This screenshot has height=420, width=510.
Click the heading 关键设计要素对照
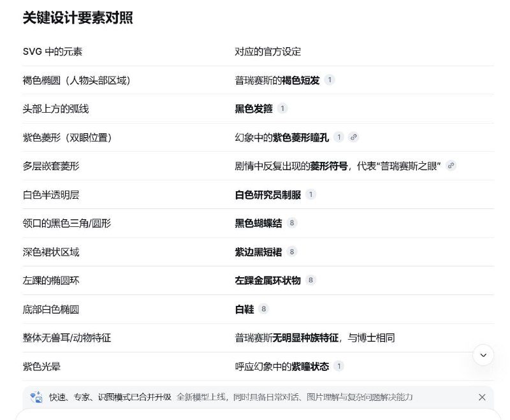[78, 18]
